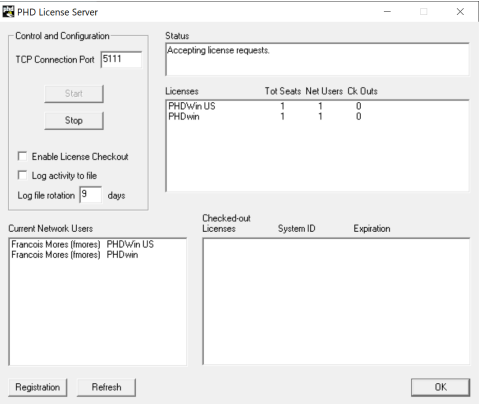The height and width of the screenshot is (404, 479).
Task: Click the Log file rotation days field
Action: coord(91,194)
